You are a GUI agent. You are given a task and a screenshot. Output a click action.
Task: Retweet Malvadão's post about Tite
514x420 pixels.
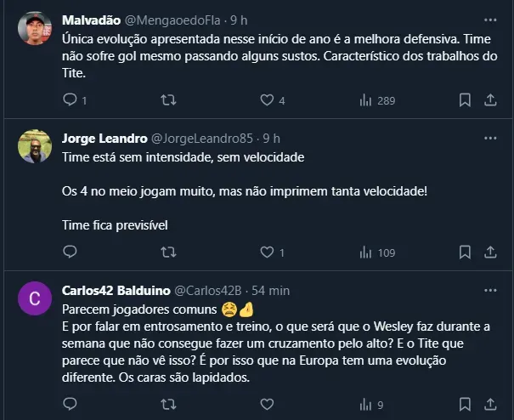point(169,100)
